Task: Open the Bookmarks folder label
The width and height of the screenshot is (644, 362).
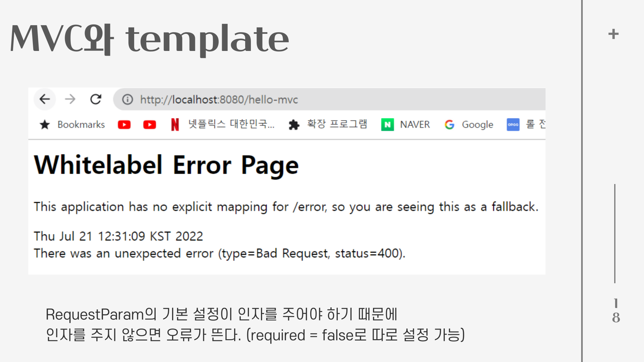Action: (x=81, y=125)
